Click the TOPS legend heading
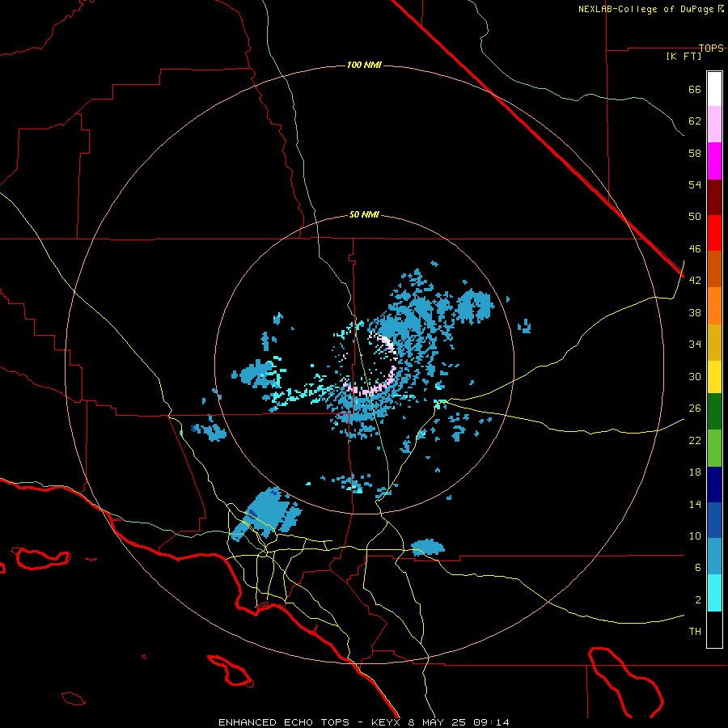 pos(711,48)
